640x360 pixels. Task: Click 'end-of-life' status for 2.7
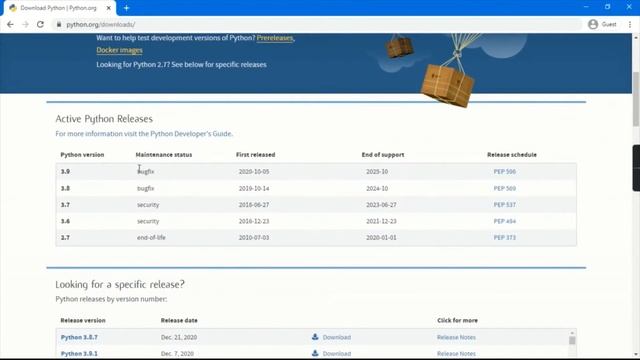[x=151, y=238]
